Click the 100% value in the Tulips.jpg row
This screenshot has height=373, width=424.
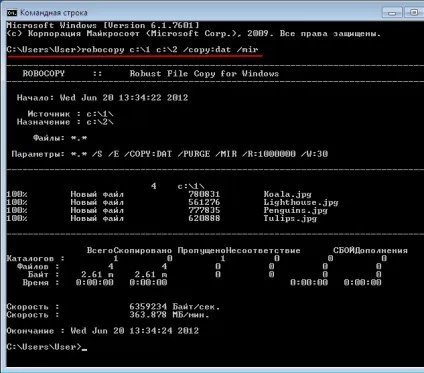coord(17,218)
